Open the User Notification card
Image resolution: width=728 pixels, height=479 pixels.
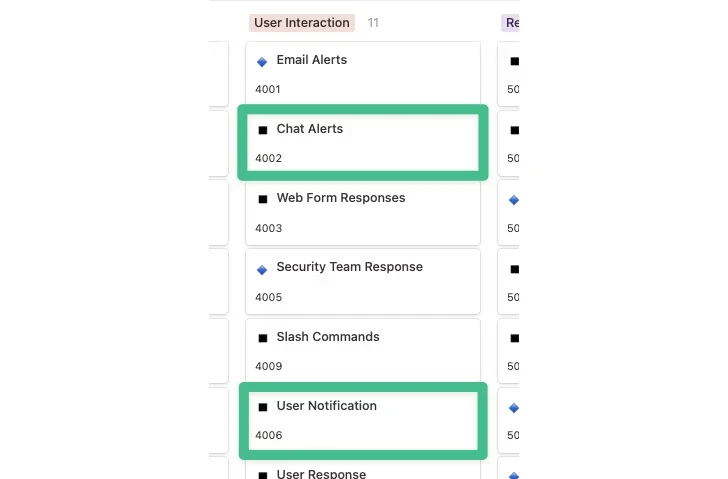click(x=326, y=406)
